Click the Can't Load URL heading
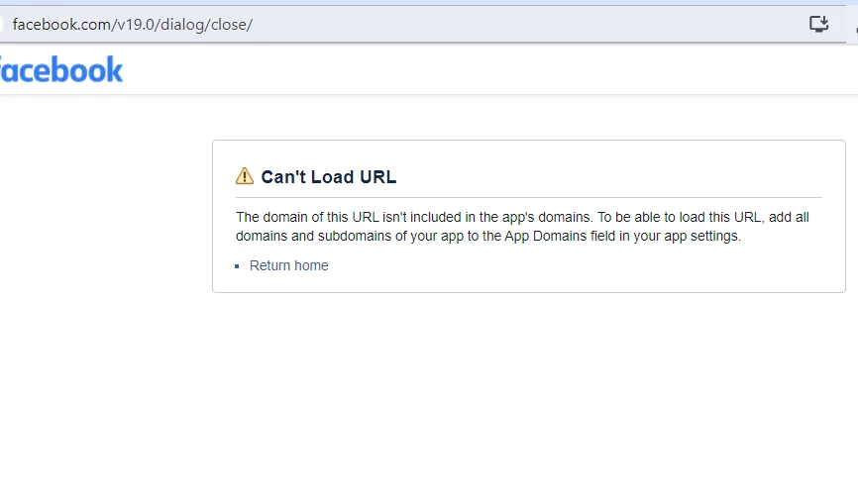Image resolution: width=858 pixels, height=504 pixels. point(328,177)
